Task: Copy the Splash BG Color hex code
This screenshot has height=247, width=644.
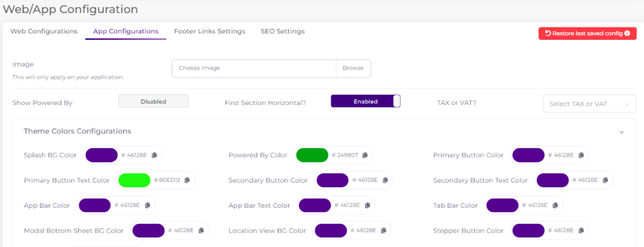Action: pos(155,155)
